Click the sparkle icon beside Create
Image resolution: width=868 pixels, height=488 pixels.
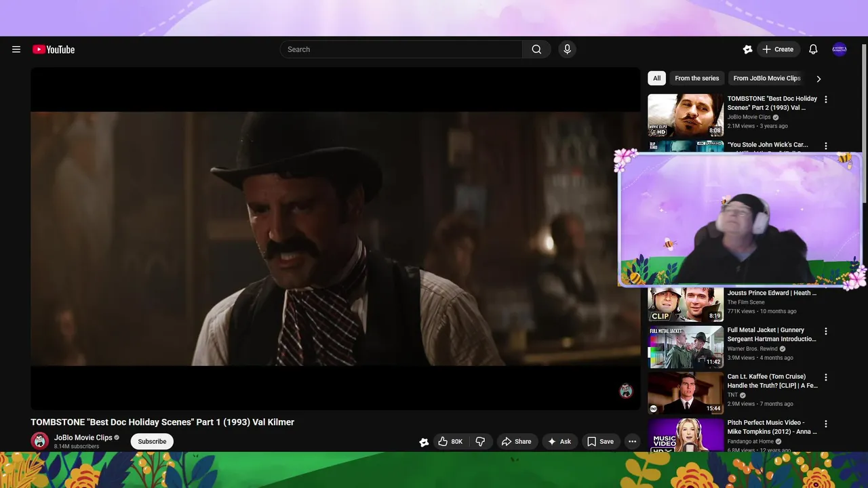coord(747,49)
